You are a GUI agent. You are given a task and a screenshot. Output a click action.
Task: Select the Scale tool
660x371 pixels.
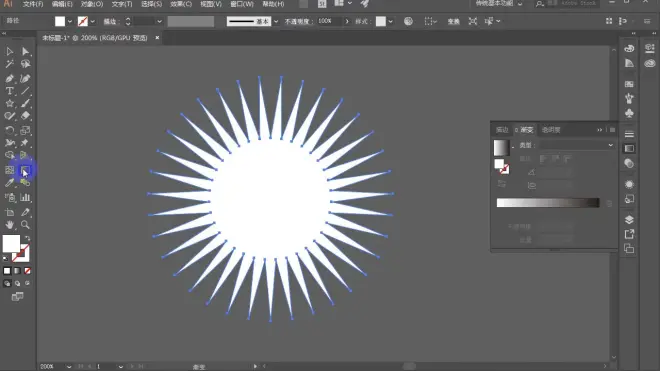[25, 131]
